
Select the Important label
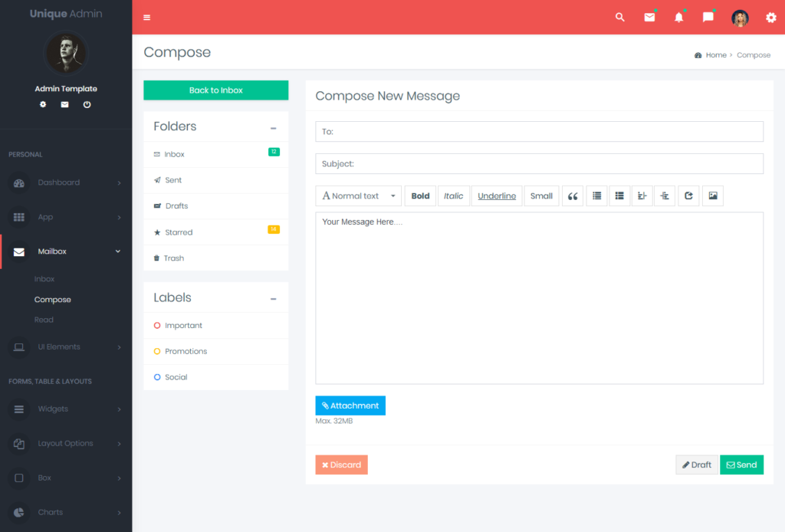pos(183,325)
